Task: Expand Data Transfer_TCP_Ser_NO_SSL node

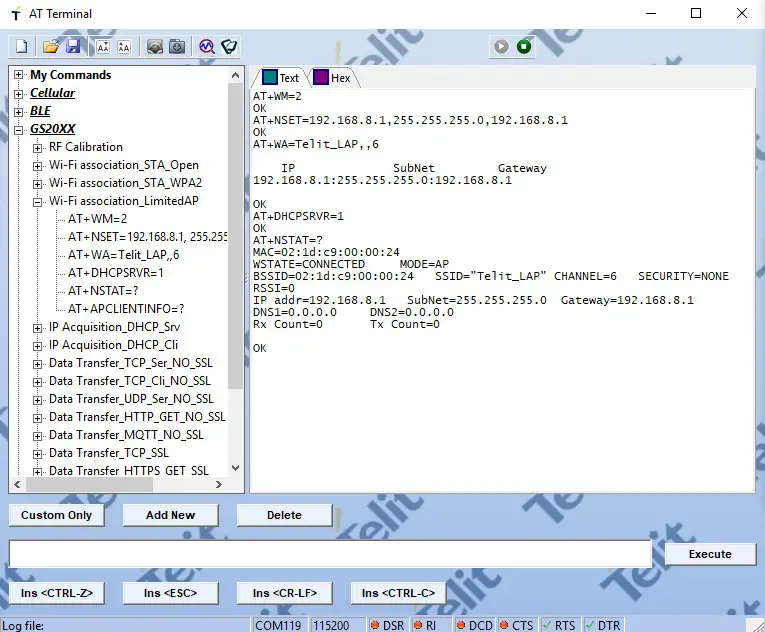Action: pos(38,364)
